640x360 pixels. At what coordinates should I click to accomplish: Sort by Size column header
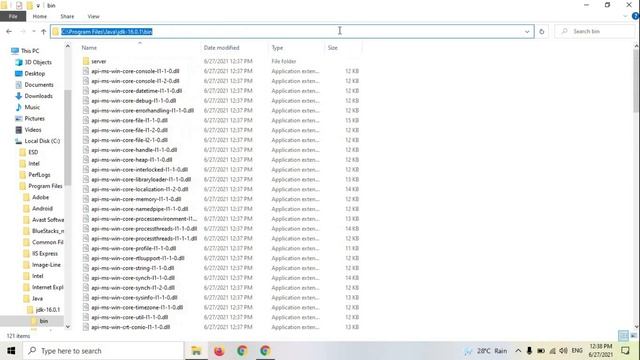(333, 48)
